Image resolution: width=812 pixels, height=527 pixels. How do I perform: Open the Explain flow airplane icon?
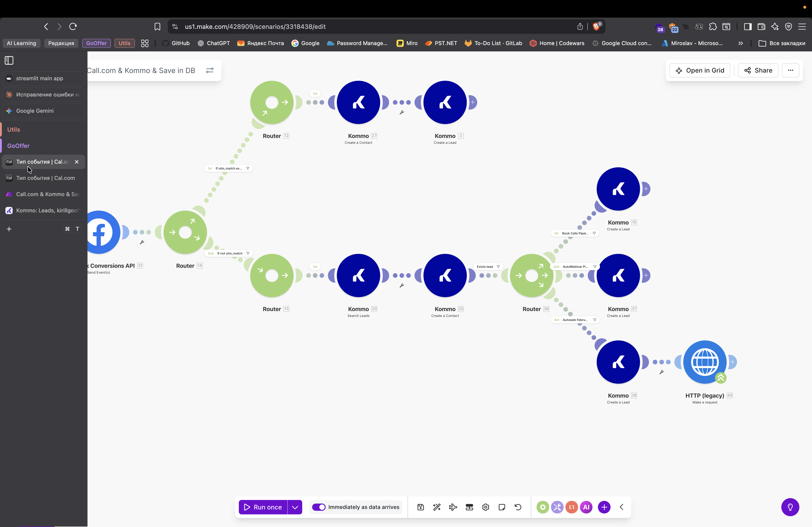(453, 507)
